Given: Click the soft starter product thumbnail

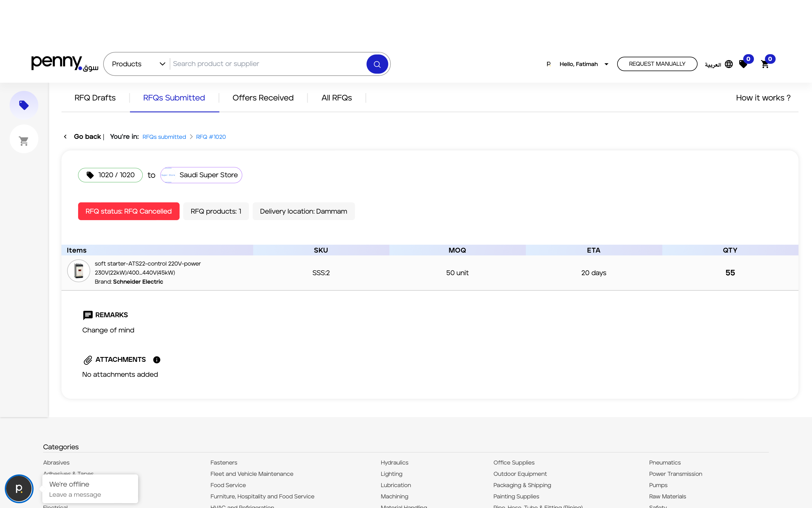Looking at the screenshot, I should (78, 271).
